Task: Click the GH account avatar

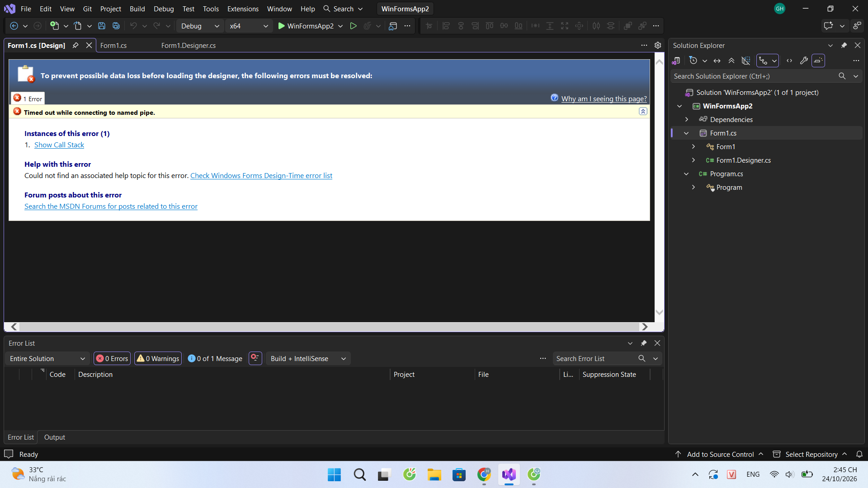Action: click(780, 9)
